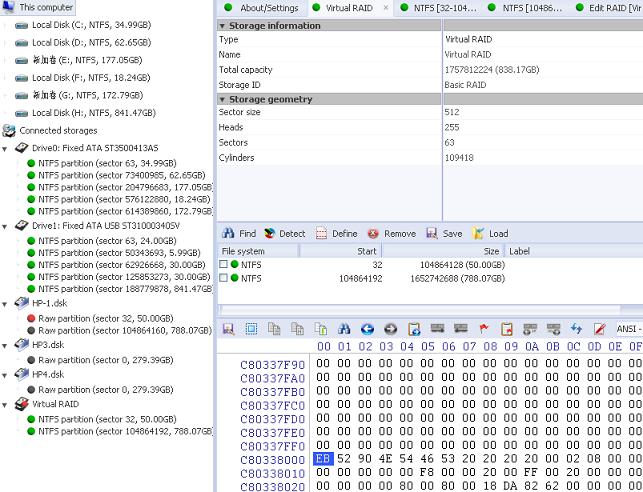Check the box for NTFS partition starting at 104864192
Image resolution: width=643 pixels, height=492 pixels.
(223, 278)
